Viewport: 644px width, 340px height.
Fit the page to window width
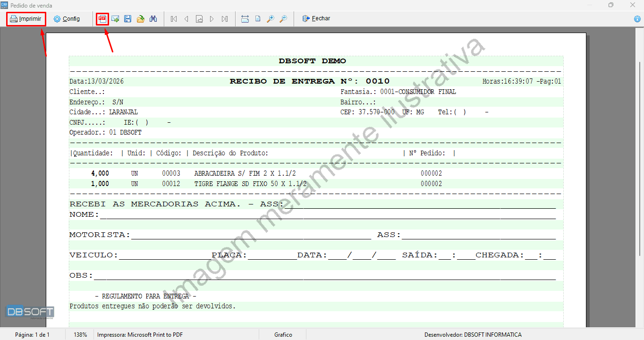(245, 19)
